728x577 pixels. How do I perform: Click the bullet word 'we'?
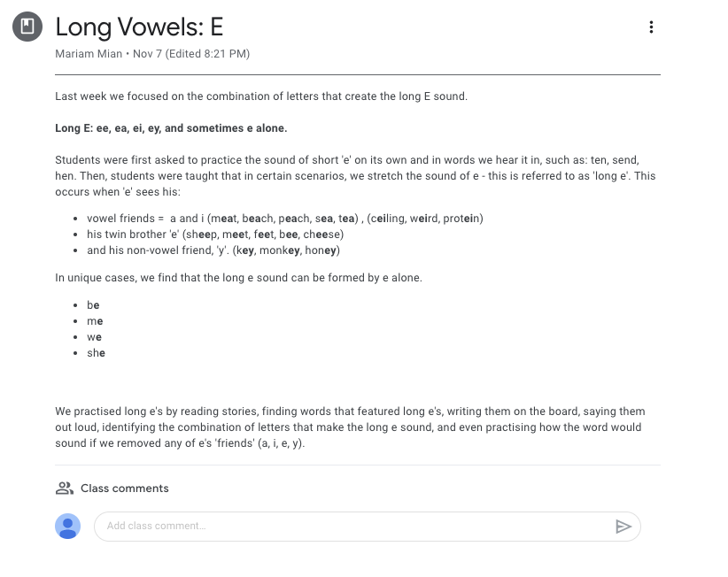[94, 337]
